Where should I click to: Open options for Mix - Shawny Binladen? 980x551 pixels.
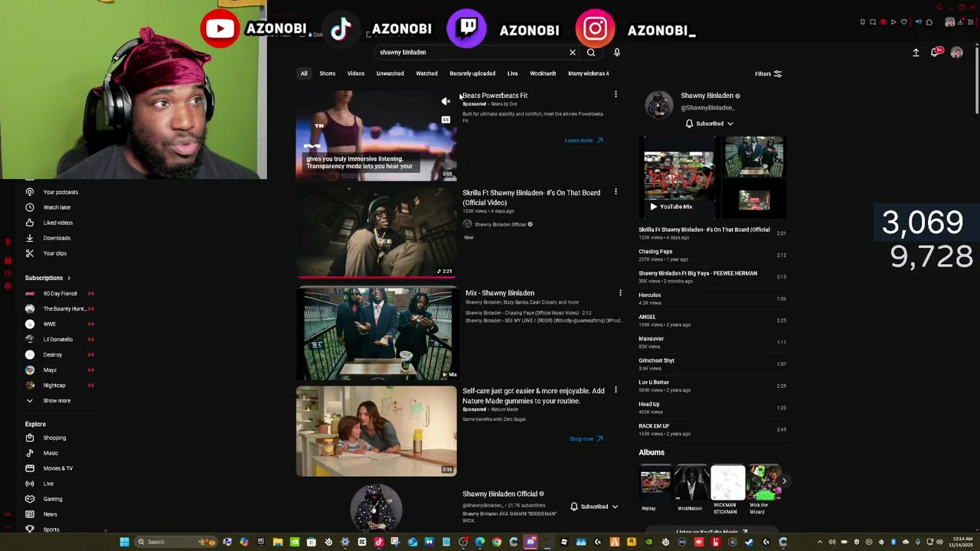click(620, 292)
